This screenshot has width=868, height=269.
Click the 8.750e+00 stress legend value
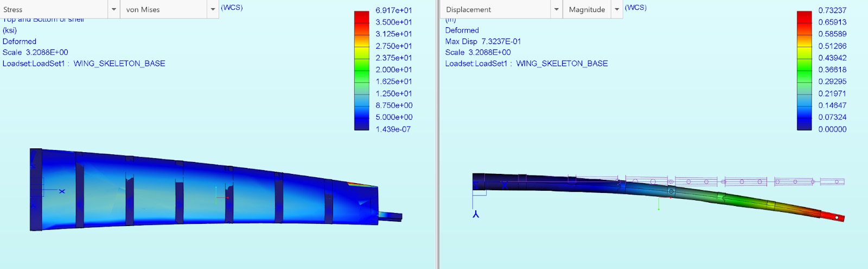[x=394, y=105]
